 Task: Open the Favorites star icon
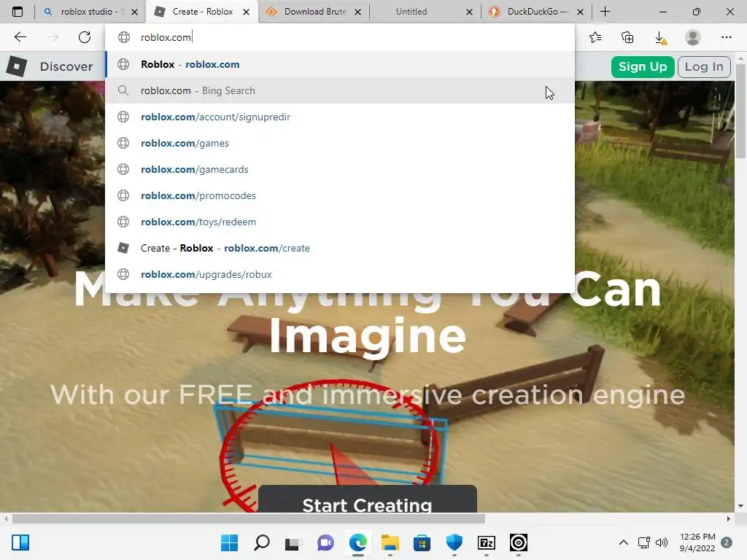coord(595,37)
